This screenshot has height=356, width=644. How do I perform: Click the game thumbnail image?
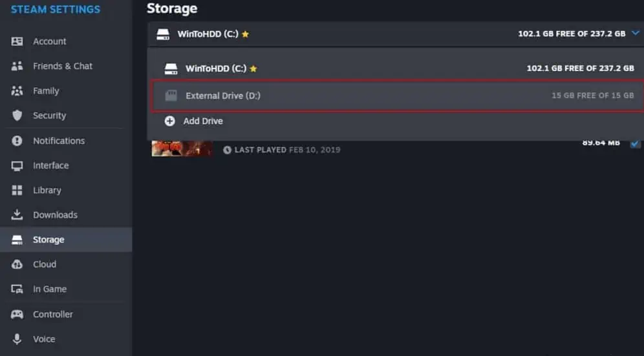[182, 148]
